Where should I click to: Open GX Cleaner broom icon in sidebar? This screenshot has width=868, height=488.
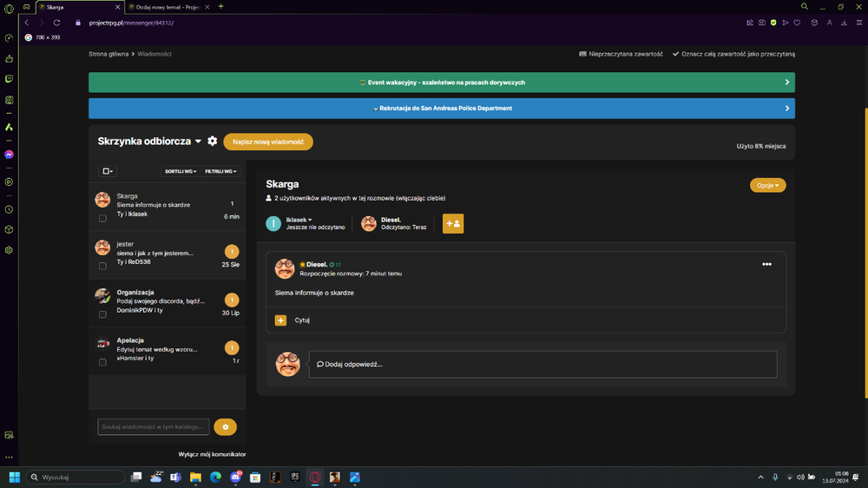pos(9,59)
